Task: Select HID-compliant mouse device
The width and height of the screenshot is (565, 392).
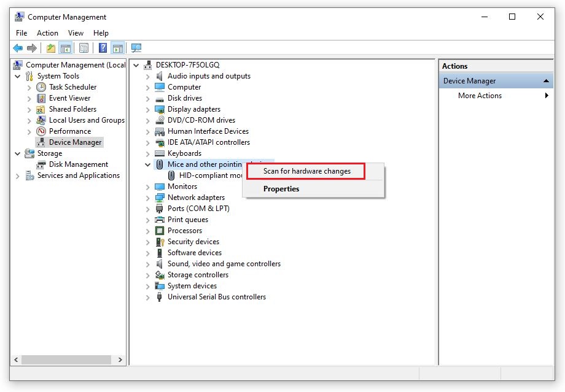Action: coord(203,175)
